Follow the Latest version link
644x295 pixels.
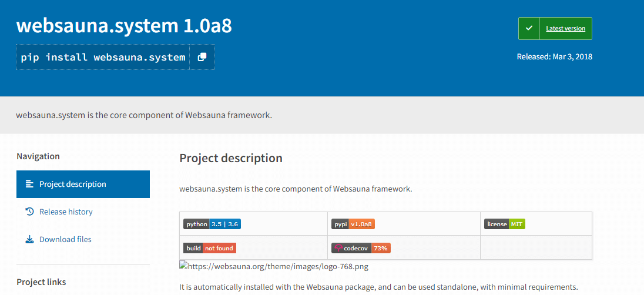(x=565, y=28)
